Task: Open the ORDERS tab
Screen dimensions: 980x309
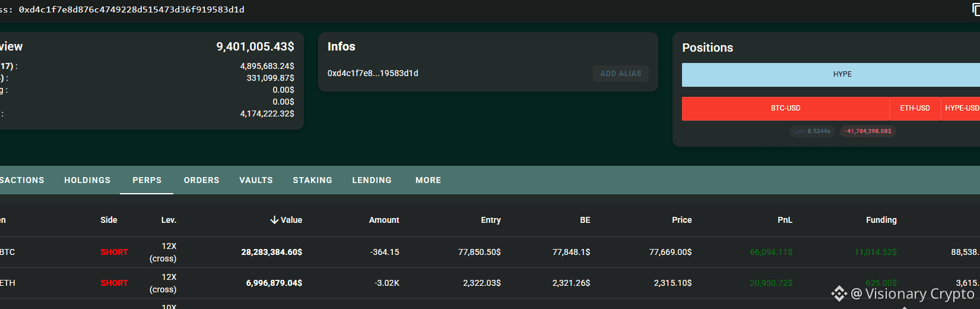Action: [201, 180]
